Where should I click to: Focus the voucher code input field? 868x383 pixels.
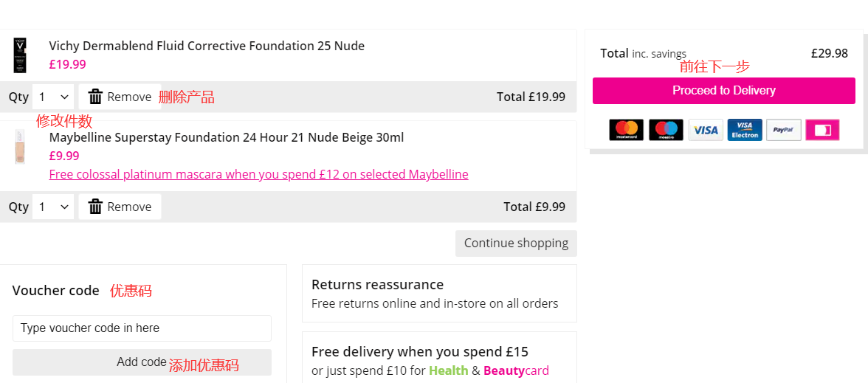click(142, 328)
